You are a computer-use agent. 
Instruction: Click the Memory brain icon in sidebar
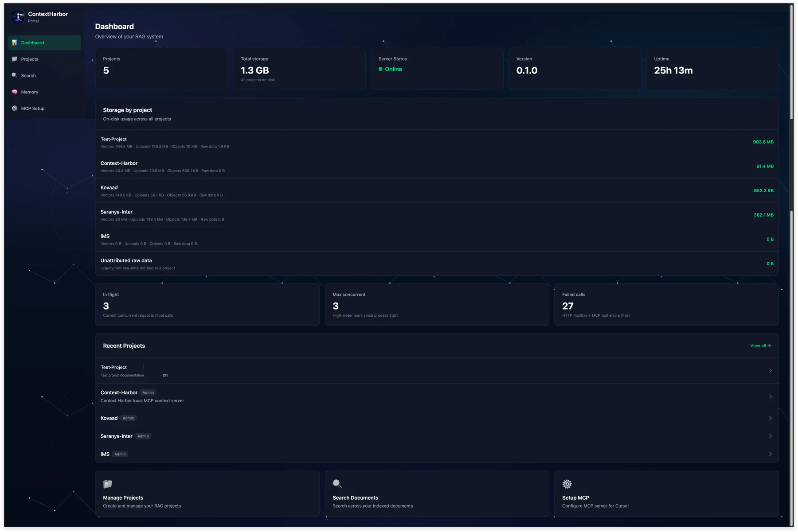[x=15, y=92]
